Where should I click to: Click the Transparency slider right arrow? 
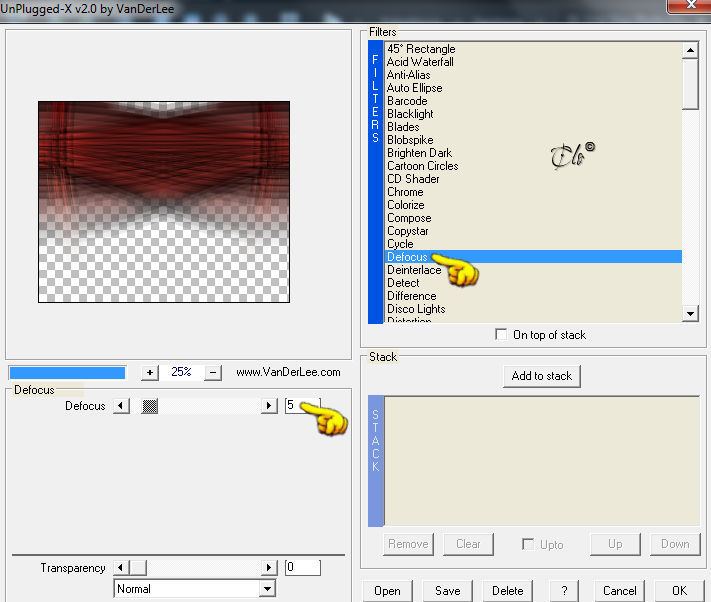click(269, 567)
